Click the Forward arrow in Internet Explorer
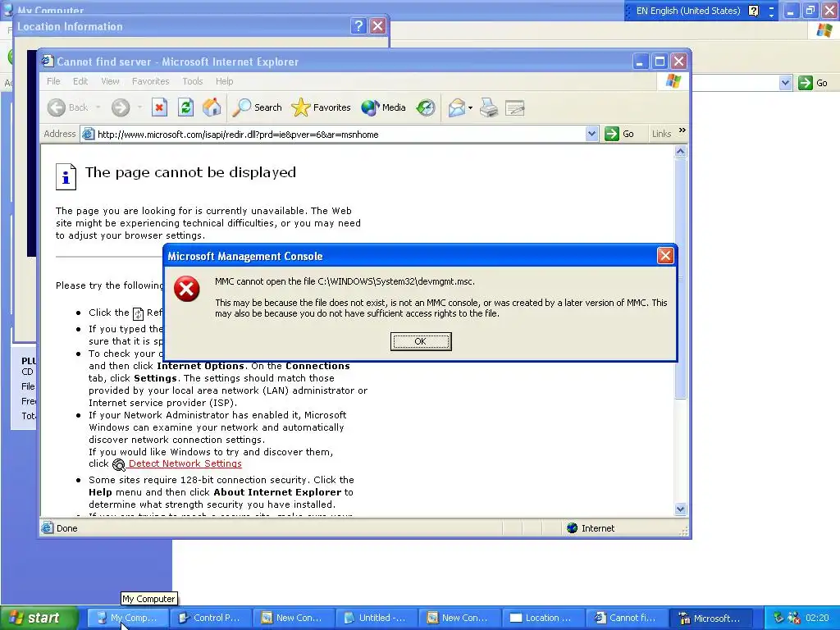This screenshot has height=630, width=840. (121, 107)
